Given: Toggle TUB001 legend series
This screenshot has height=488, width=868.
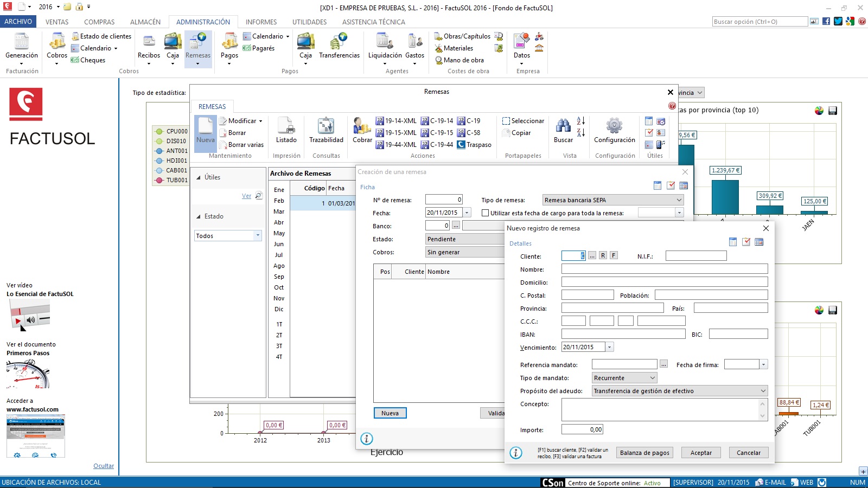Looking at the screenshot, I should coord(171,180).
